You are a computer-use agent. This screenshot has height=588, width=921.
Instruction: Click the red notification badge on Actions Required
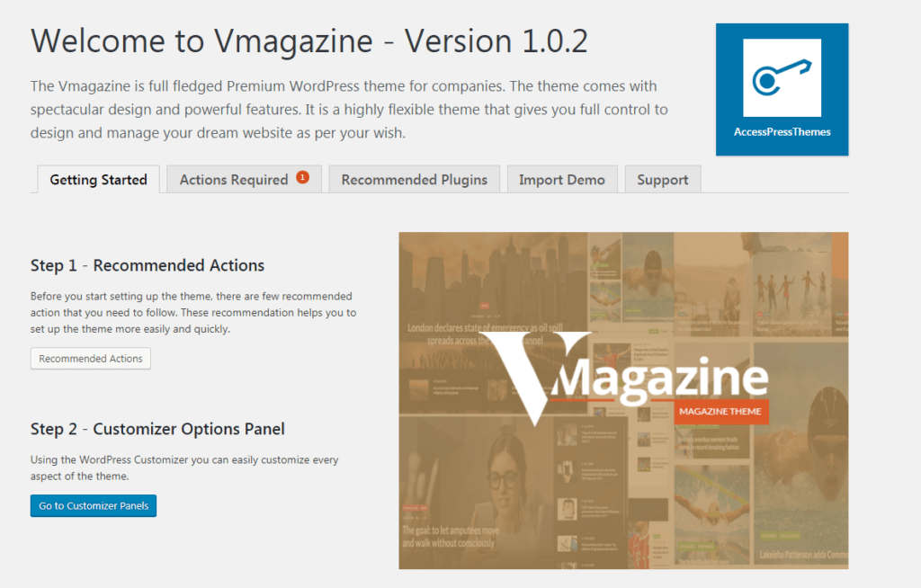[x=302, y=177]
